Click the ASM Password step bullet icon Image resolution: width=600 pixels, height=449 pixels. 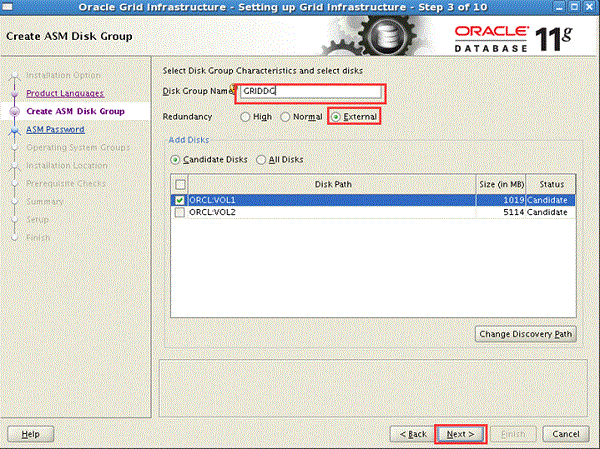coord(15,130)
